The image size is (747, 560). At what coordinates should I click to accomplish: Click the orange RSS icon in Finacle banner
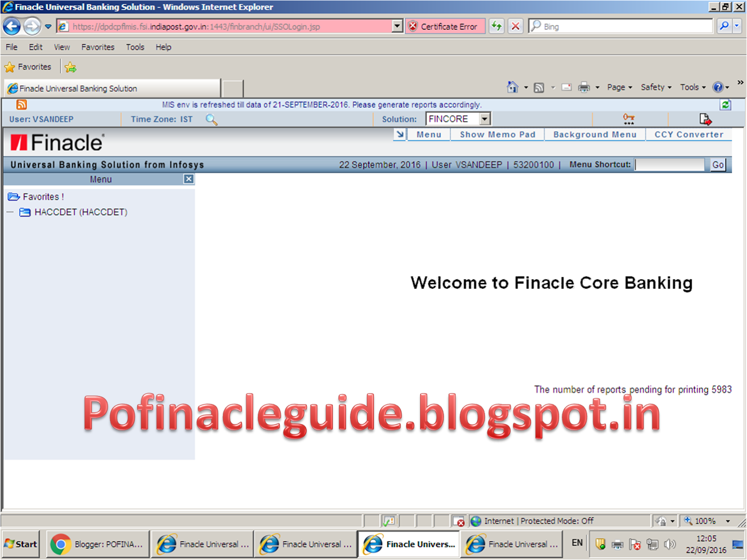pos(21,105)
